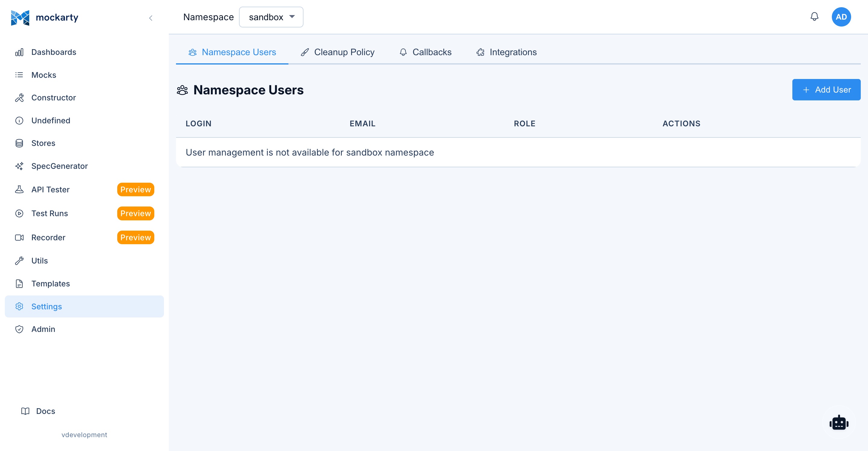Click the Namespace Users tab people icon
This screenshot has height=451, width=868.
click(192, 52)
